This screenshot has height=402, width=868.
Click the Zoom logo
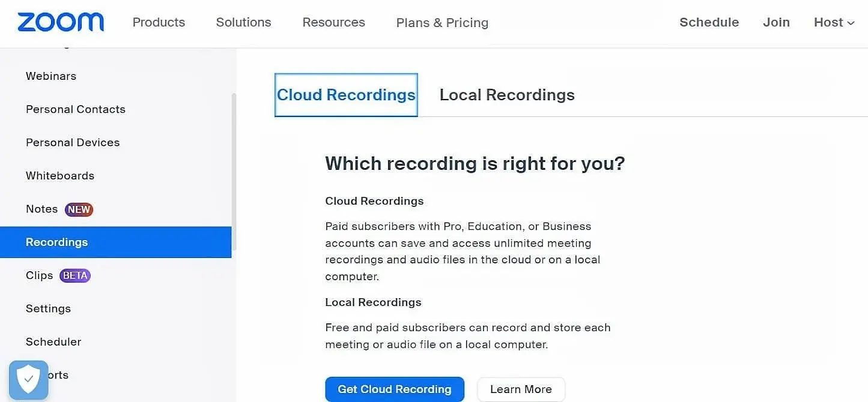point(61,22)
